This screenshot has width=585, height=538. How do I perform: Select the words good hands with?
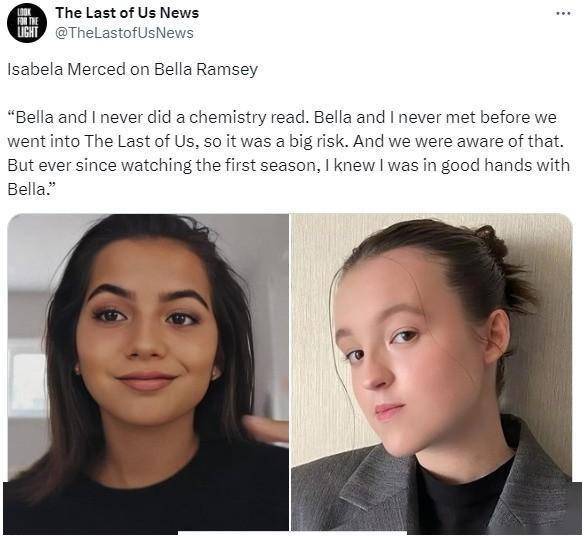tap(506, 165)
